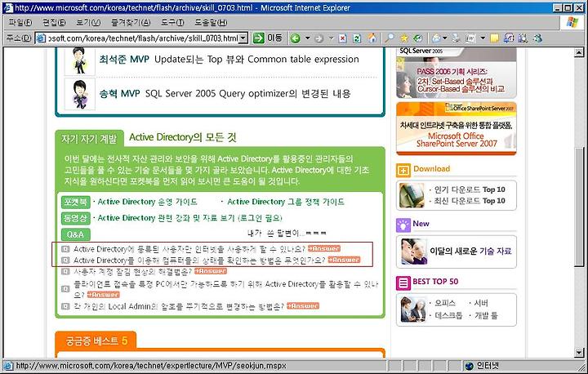Click the 최석준 MVP avatar thumbnail
Image resolution: width=588 pixels, height=374 pixels.
(x=79, y=61)
